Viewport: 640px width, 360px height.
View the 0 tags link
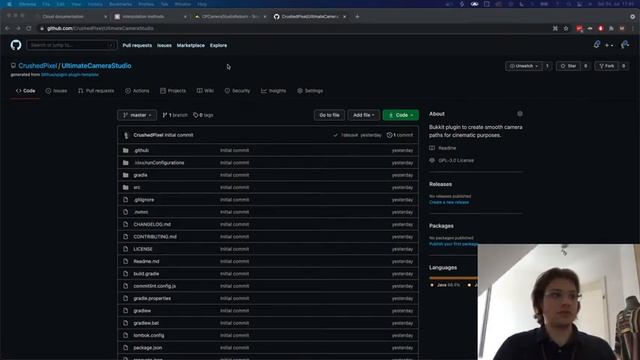[x=203, y=115]
